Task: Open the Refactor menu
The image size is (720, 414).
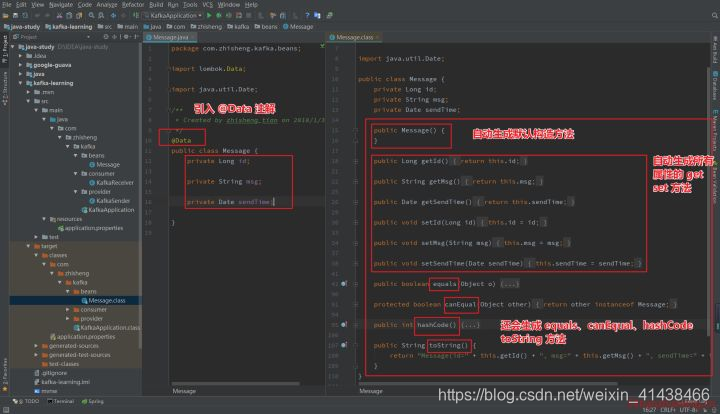Action: pyautogui.click(x=133, y=5)
